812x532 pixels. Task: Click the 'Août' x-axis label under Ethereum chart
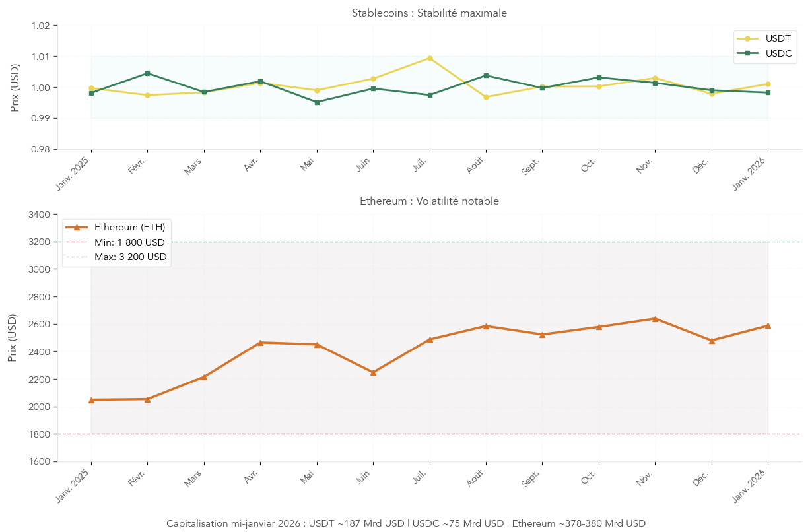click(x=475, y=479)
